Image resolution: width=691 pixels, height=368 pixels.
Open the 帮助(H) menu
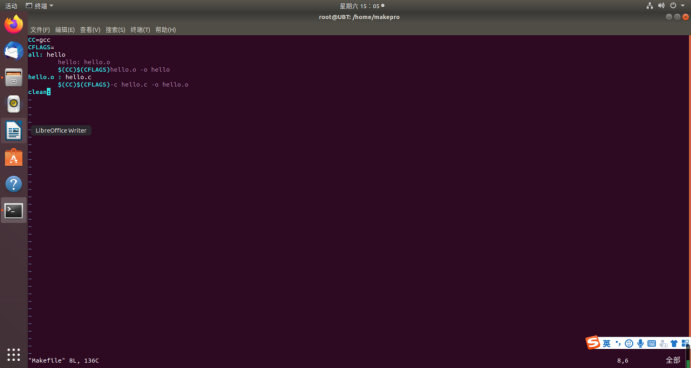tap(166, 30)
